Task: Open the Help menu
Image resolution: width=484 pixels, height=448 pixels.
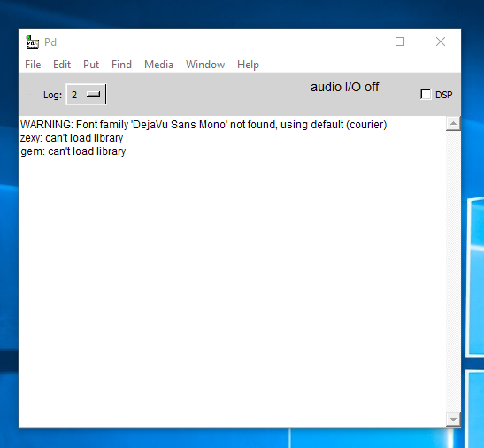Action: pyautogui.click(x=248, y=65)
